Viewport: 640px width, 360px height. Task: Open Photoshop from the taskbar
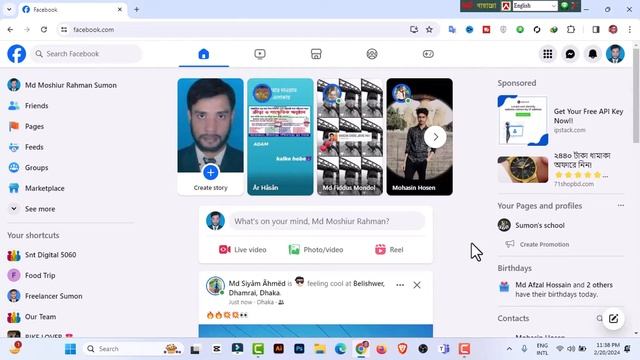pos(299,349)
